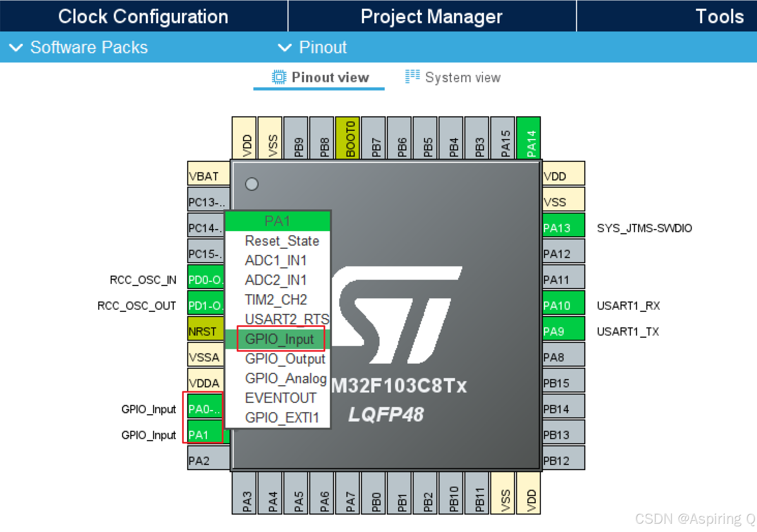Click the PB3 pin on top
Image resolution: width=757 pixels, height=532 pixels.
click(x=477, y=138)
